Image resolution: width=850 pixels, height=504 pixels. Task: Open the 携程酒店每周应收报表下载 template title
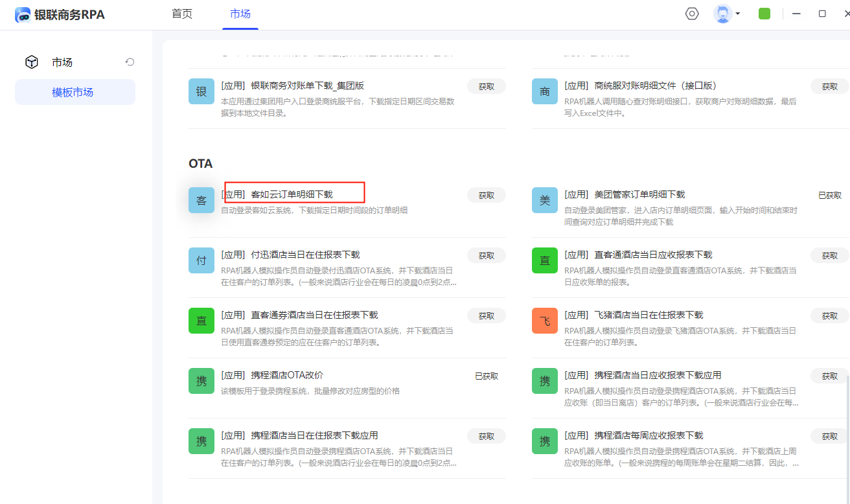(649, 435)
